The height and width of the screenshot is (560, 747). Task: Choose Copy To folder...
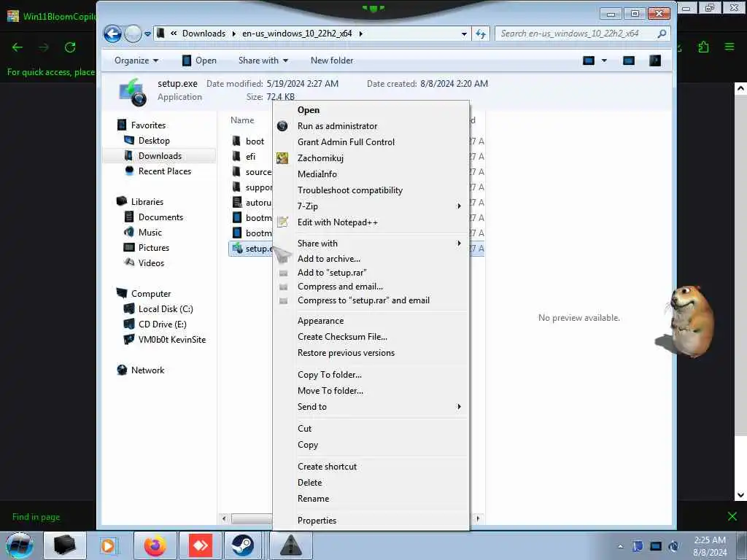coord(371,375)
